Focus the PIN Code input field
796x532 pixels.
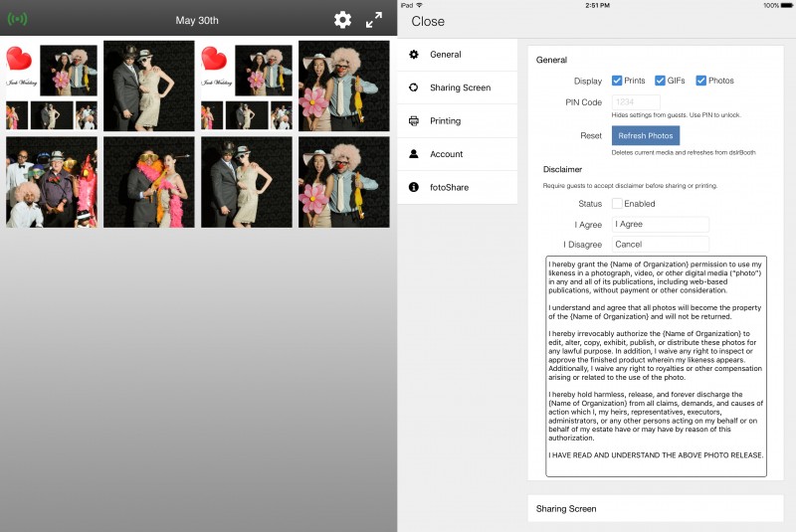coord(636,102)
